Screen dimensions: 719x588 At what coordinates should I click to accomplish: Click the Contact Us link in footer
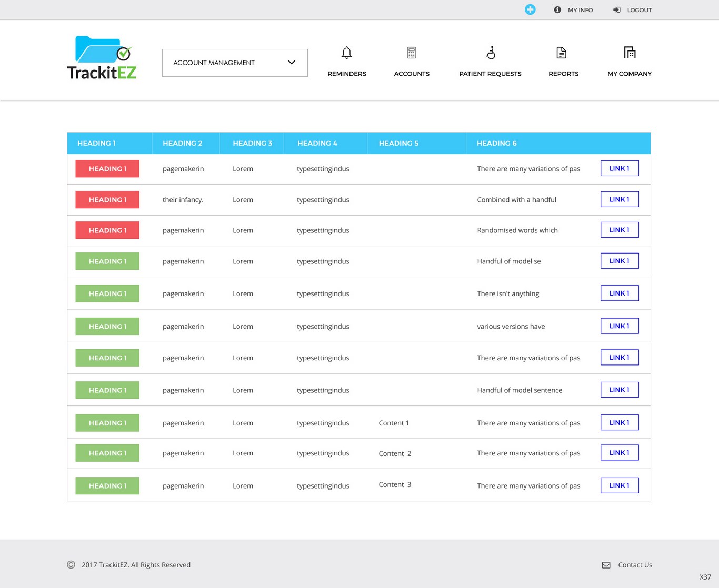coord(635,565)
